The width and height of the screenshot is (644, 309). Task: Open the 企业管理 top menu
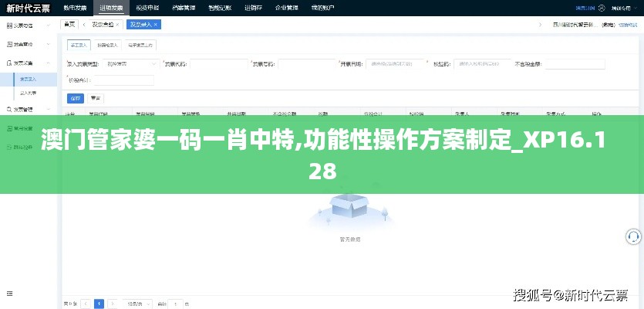click(x=287, y=8)
